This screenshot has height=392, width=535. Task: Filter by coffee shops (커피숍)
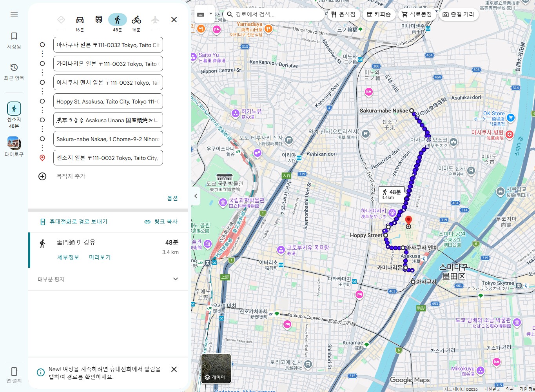(379, 15)
